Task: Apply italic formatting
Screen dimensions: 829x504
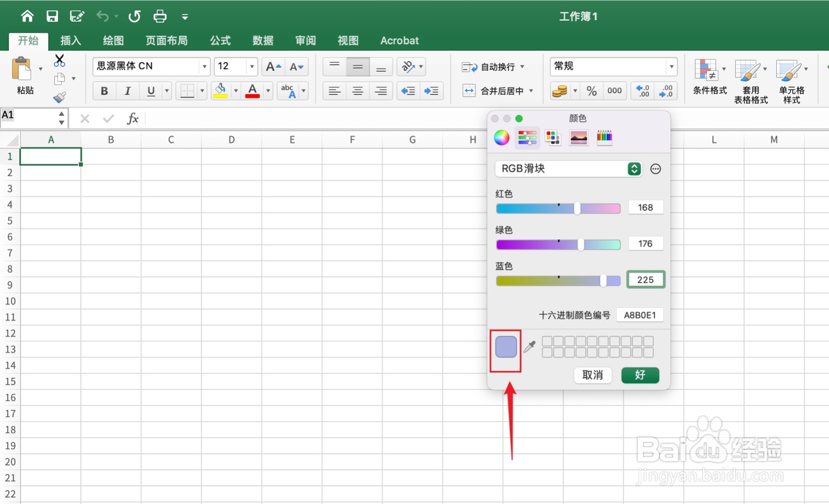Action: [x=127, y=91]
